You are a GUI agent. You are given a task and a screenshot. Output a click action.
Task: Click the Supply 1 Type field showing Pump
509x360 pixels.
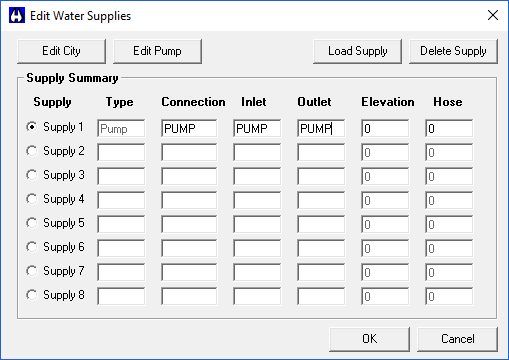(x=121, y=128)
